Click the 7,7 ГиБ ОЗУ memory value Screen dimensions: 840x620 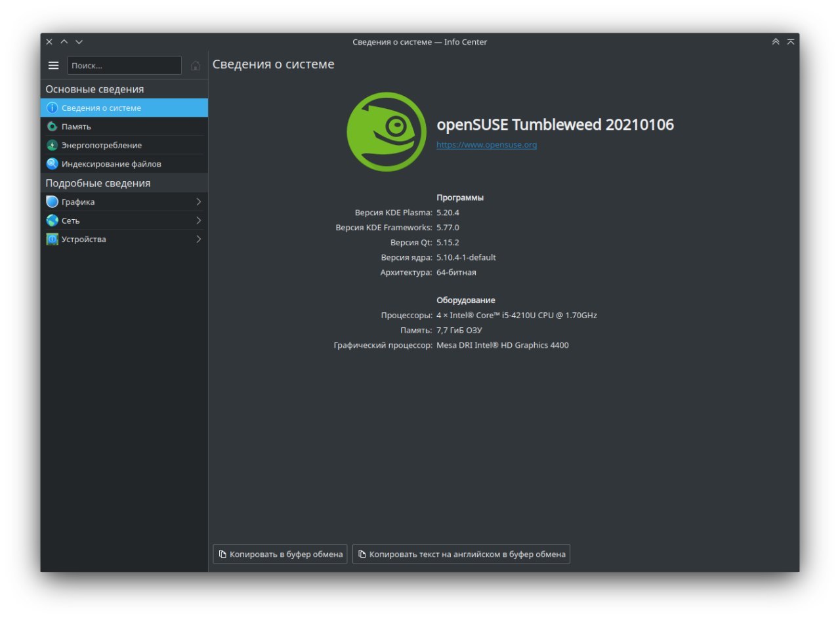click(x=459, y=330)
